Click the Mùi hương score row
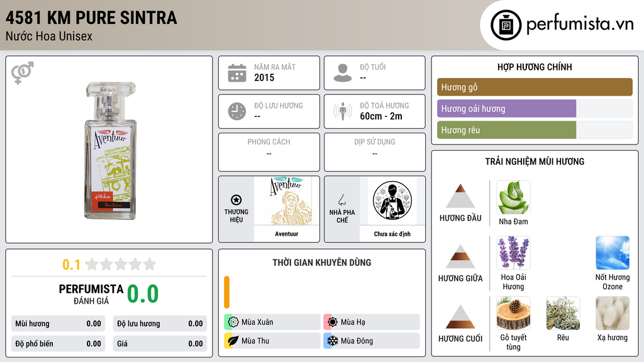The height and width of the screenshot is (362, 644). 58,324
